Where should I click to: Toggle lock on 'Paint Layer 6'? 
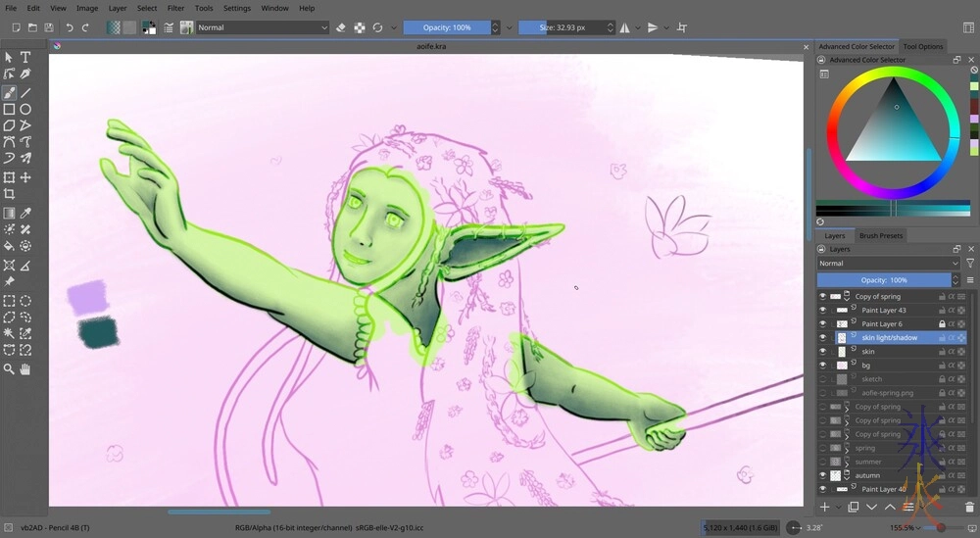click(x=942, y=324)
